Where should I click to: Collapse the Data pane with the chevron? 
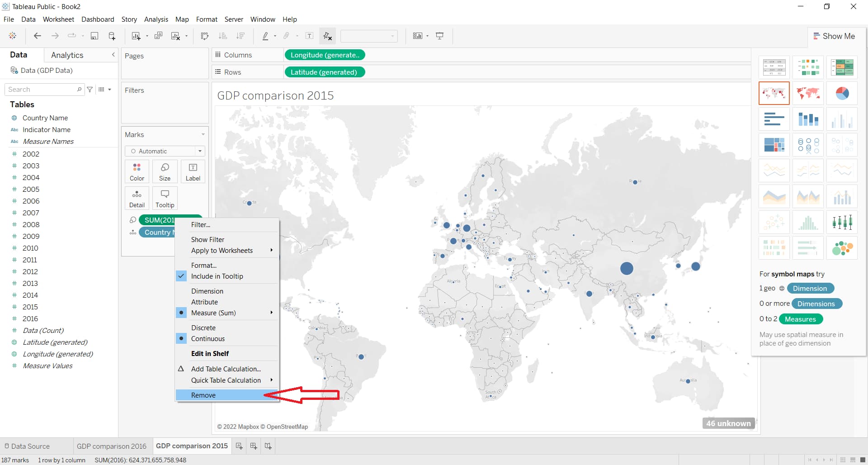click(x=113, y=55)
